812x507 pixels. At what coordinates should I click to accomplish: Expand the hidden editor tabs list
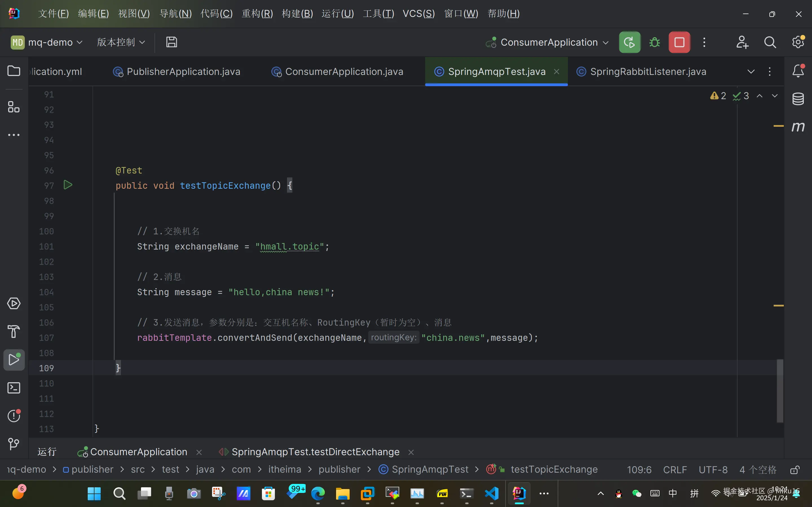(751, 72)
